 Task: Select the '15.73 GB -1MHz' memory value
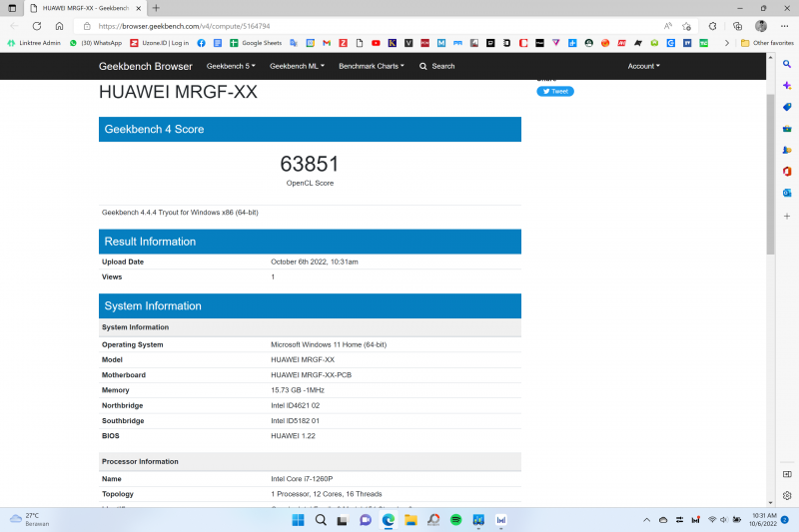(x=298, y=390)
